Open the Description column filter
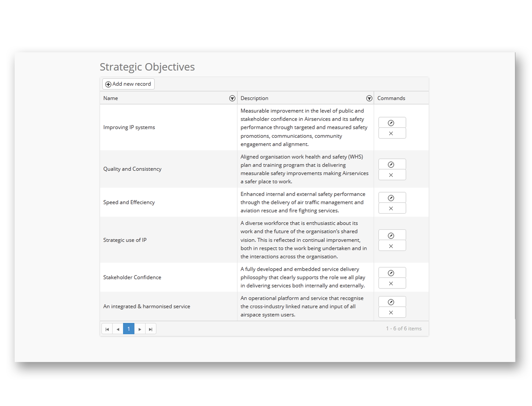Viewport: 532px width, 406px height. point(369,99)
